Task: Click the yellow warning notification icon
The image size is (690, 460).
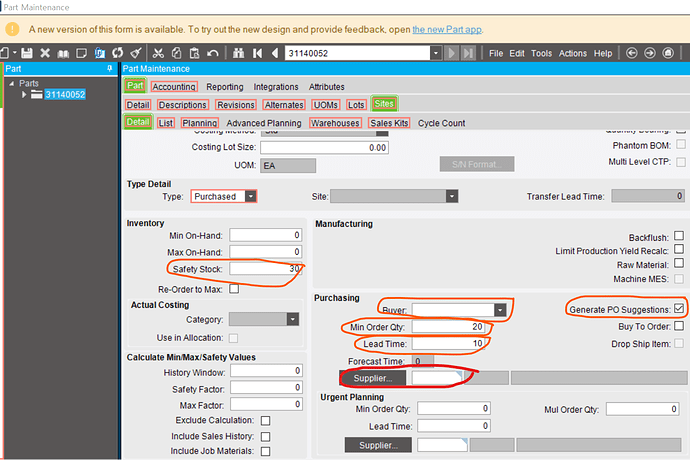Action: [12, 29]
